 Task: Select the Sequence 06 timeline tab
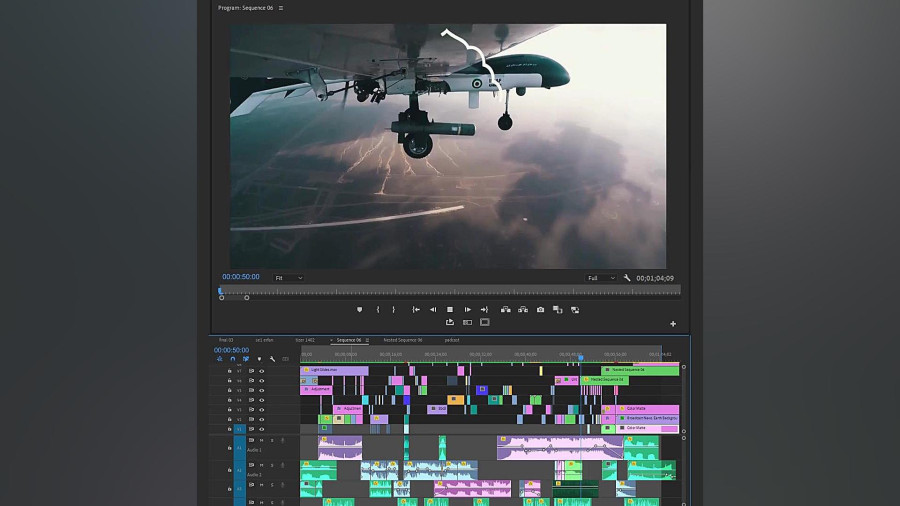point(349,340)
